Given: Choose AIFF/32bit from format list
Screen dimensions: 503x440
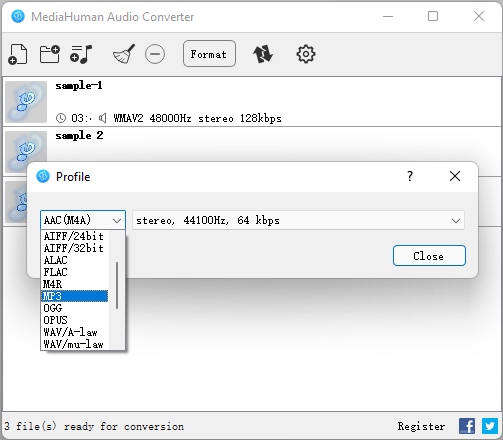Looking at the screenshot, I should point(75,248).
